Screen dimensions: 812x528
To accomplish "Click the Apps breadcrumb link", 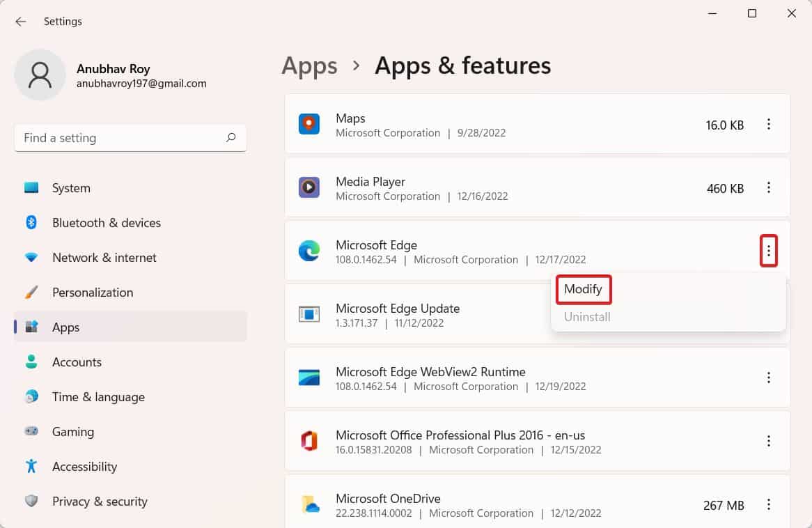I will [x=309, y=66].
